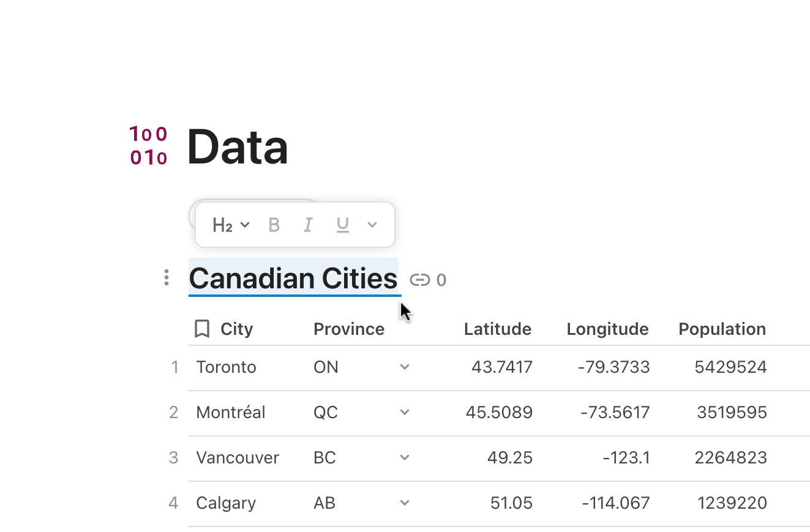Click Calgary's population value 1239220
This screenshot has width=810, height=532.
[x=732, y=503]
